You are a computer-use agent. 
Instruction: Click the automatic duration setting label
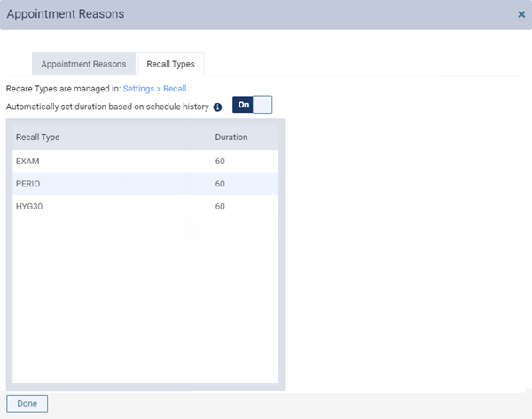point(107,107)
